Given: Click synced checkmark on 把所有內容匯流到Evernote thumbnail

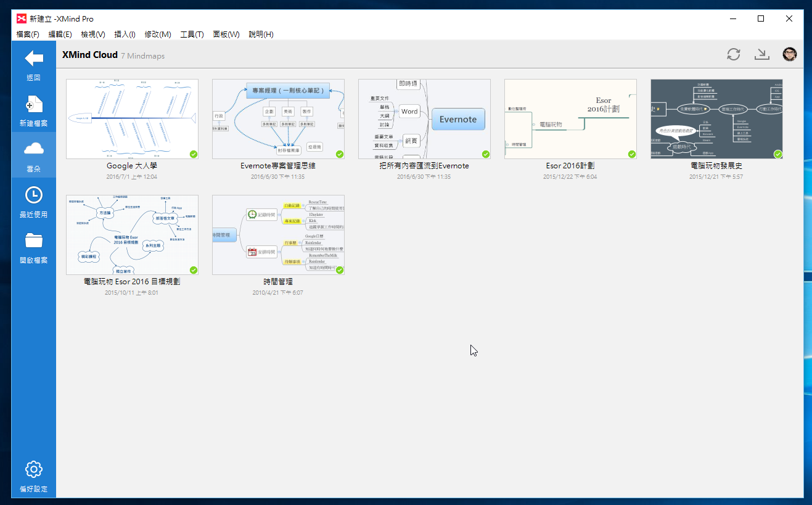Looking at the screenshot, I should (x=486, y=154).
